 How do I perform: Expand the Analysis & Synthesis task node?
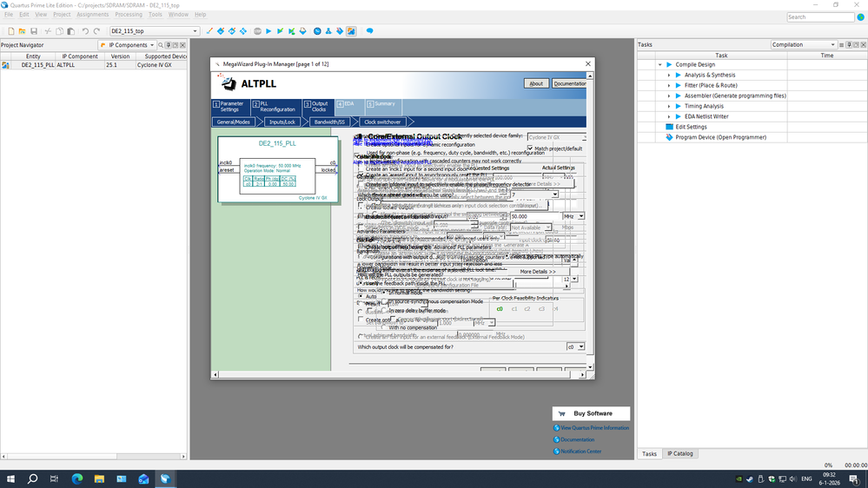(669, 76)
